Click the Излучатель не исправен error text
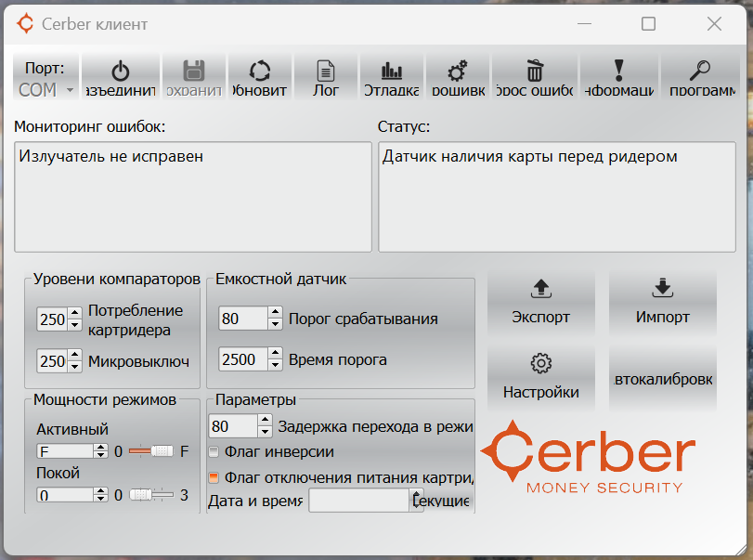This screenshot has height=560, width=753. [x=110, y=157]
